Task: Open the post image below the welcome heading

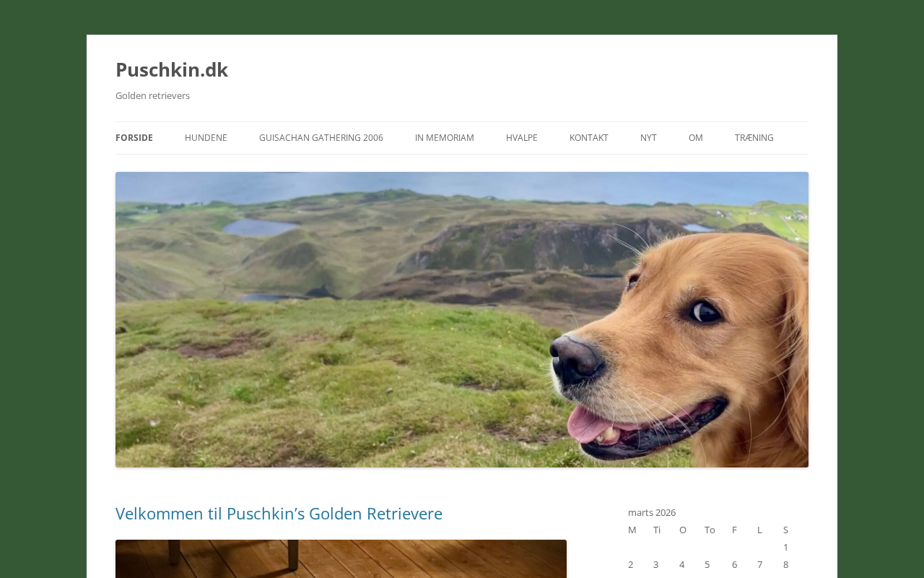Action: 341,559
